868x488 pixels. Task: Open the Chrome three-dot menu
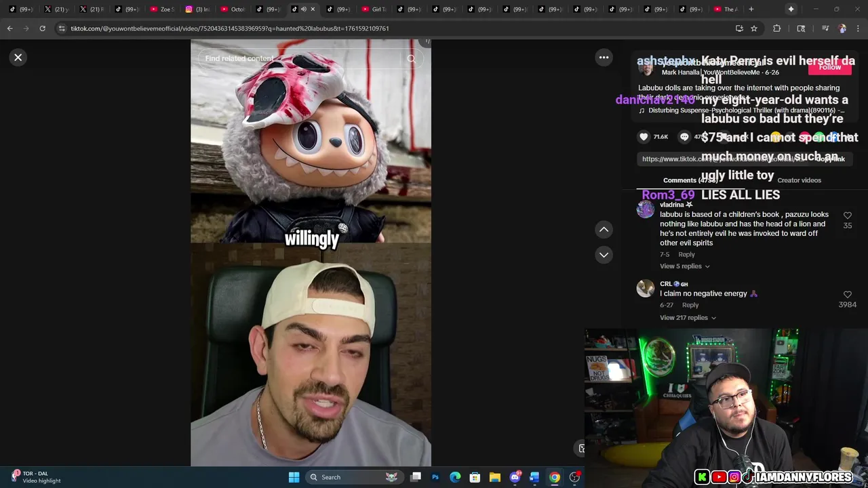tap(859, 28)
